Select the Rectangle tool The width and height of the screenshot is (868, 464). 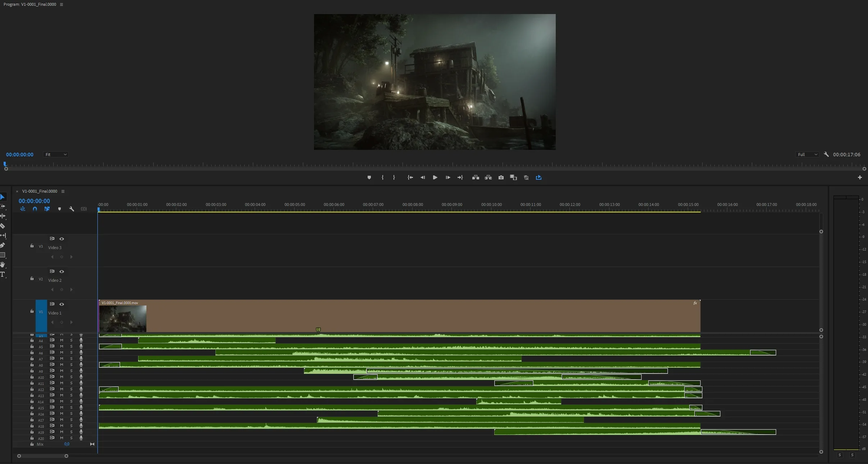3,255
